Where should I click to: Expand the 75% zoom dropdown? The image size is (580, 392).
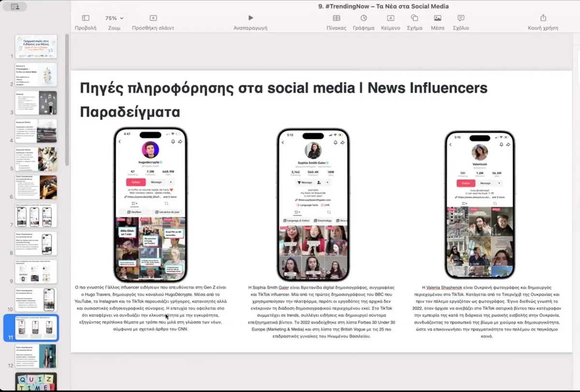tap(114, 18)
